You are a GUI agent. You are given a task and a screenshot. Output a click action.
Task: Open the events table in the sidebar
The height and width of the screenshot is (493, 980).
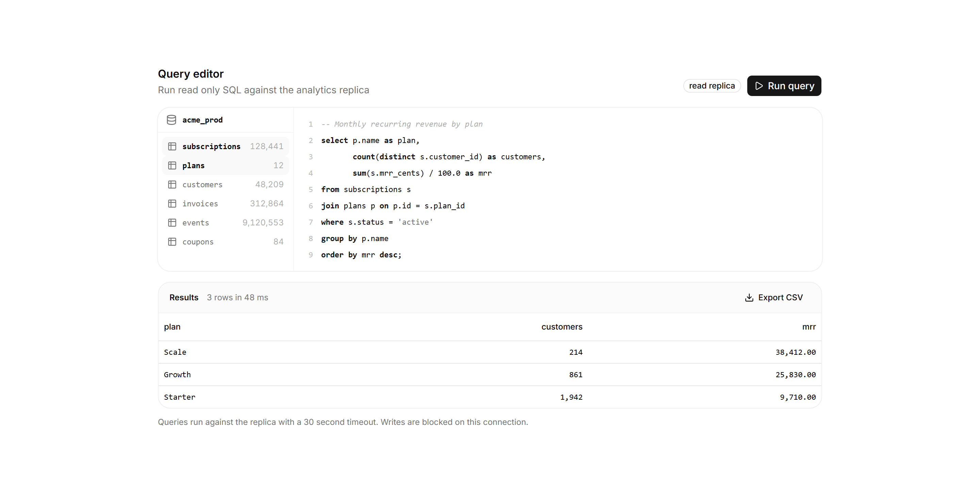tap(226, 223)
